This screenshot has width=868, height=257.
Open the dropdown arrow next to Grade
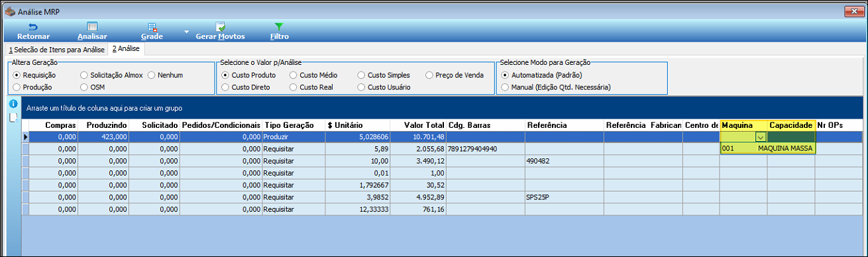coord(186,32)
